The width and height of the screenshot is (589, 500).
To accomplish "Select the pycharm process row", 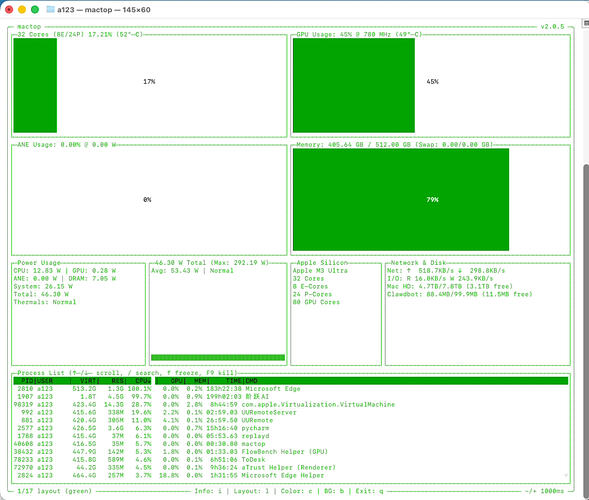I will (291, 428).
